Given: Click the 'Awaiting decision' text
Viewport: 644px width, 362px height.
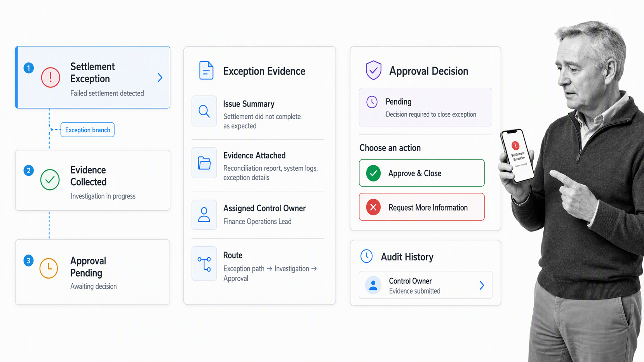Looking at the screenshot, I should (x=94, y=286).
